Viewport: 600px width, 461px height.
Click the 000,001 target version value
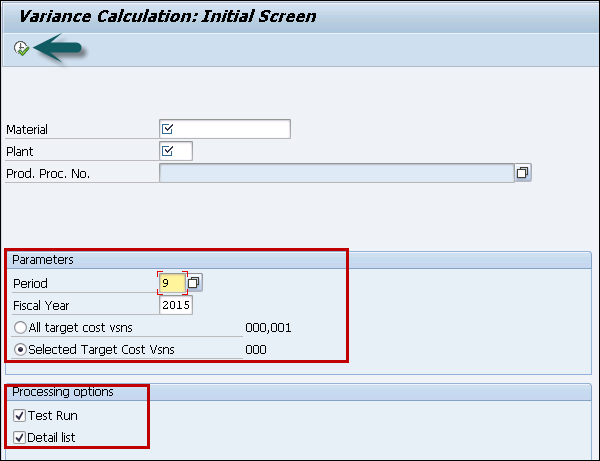(268, 327)
